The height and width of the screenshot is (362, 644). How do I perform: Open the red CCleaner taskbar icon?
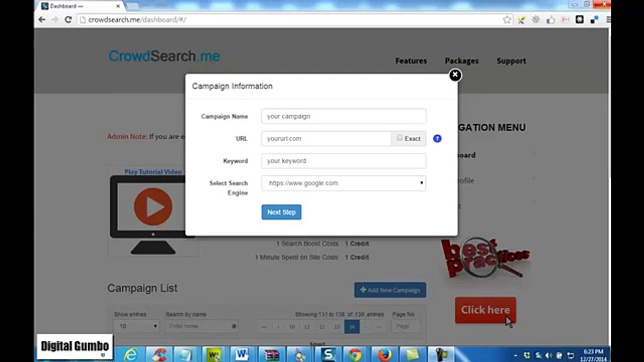coord(159,355)
